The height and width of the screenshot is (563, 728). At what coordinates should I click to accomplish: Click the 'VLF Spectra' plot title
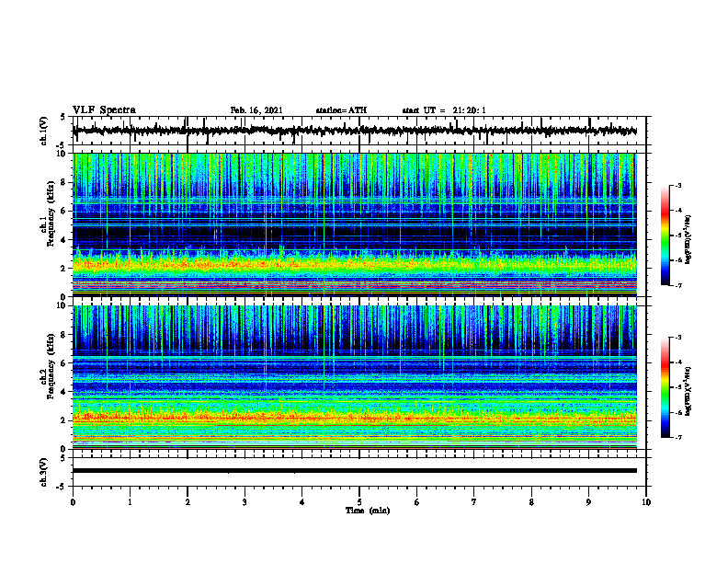coord(104,110)
